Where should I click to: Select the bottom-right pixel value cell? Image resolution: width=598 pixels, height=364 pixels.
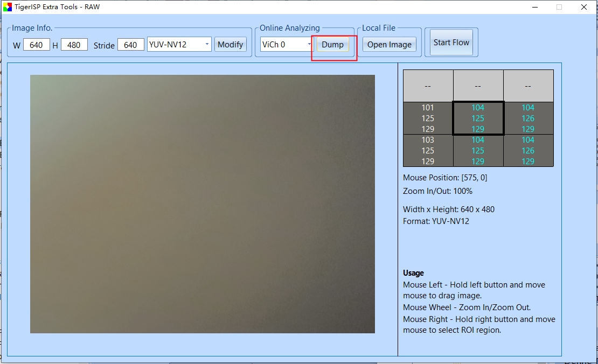pyautogui.click(x=528, y=150)
